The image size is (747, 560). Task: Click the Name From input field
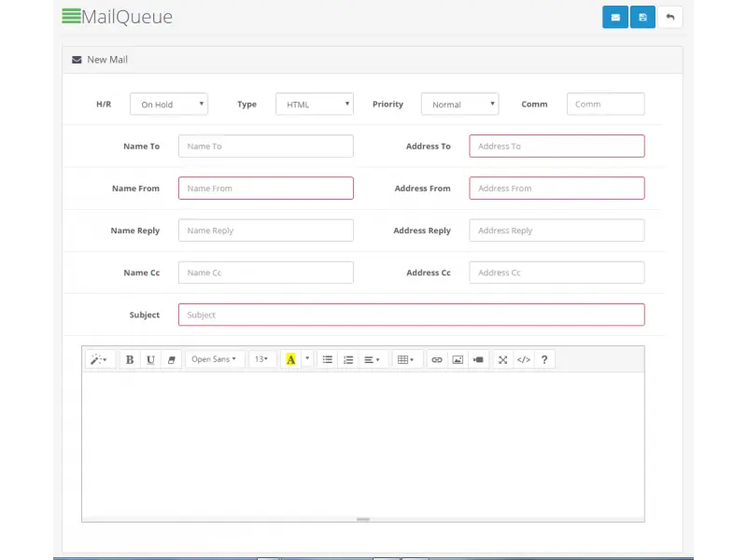266,189
